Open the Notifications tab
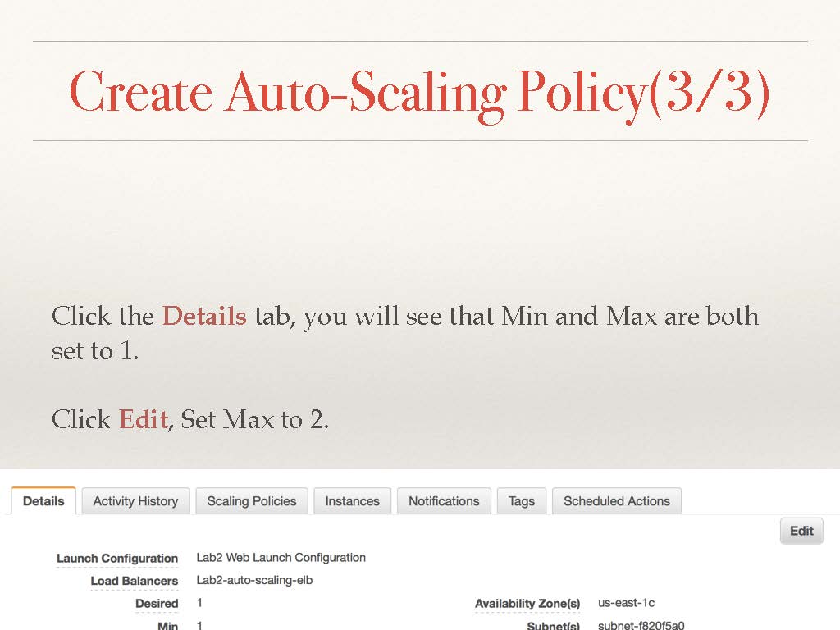Screen dimensions: 840x630 click(x=444, y=501)
